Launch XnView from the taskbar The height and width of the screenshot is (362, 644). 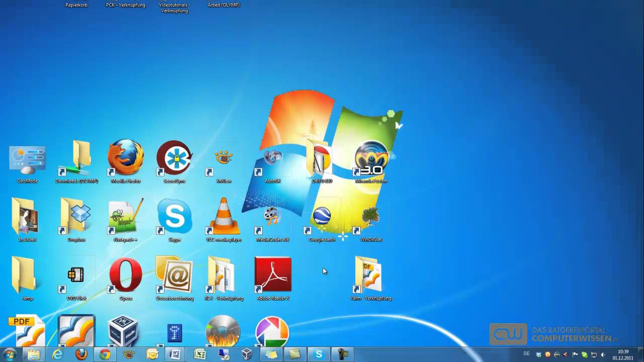(129, 354)
